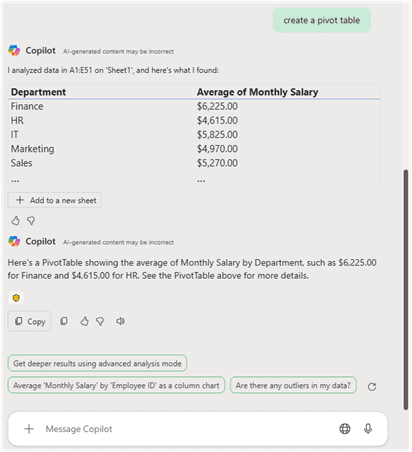Click the $4,970.00 value
The height and width of the screenshot is (452, 412).
[217, 149]
